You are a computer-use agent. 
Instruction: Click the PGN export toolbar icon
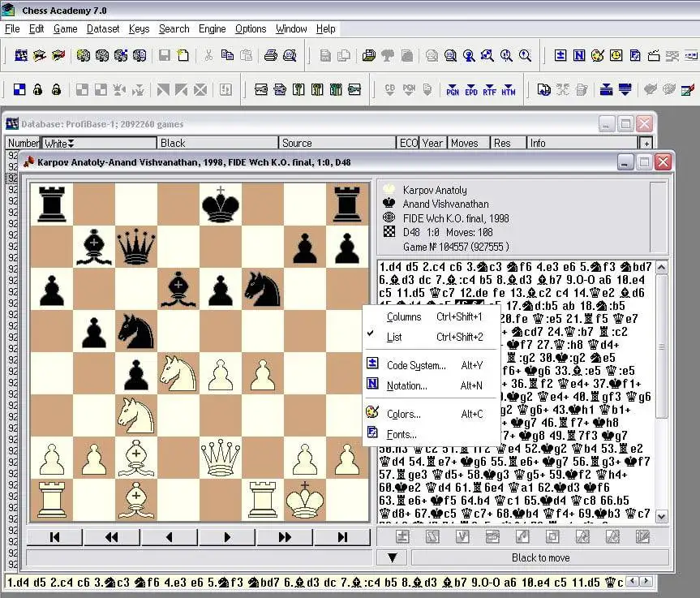pos(453,89)
